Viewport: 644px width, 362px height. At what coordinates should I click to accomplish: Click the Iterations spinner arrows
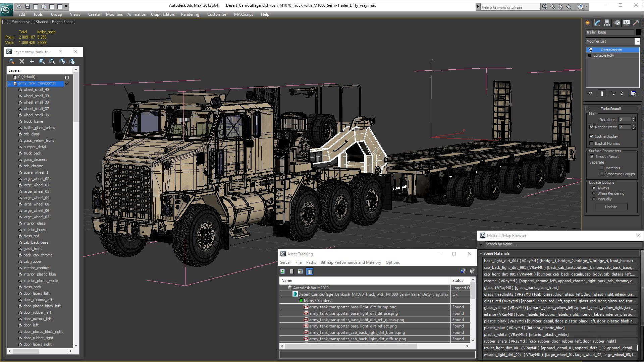click(633, 120)
